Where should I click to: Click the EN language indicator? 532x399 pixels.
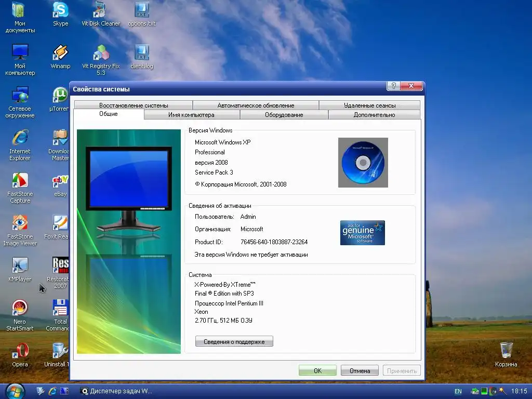click(458, 391)
